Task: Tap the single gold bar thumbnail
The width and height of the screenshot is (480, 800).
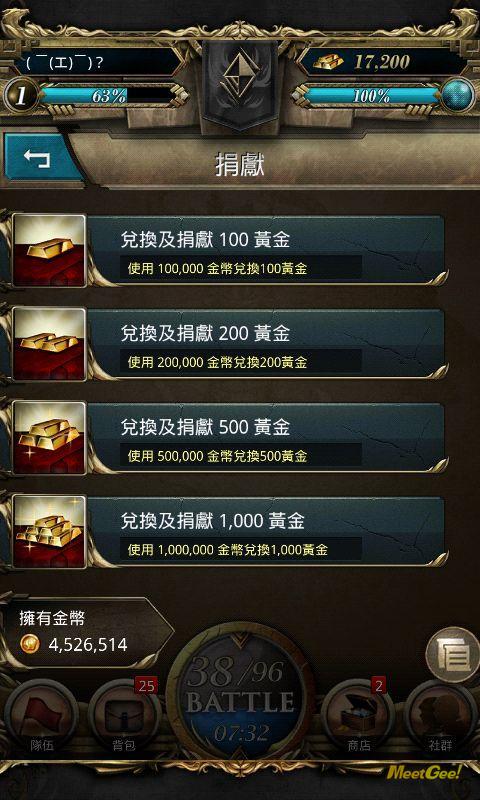Action: 49,251
